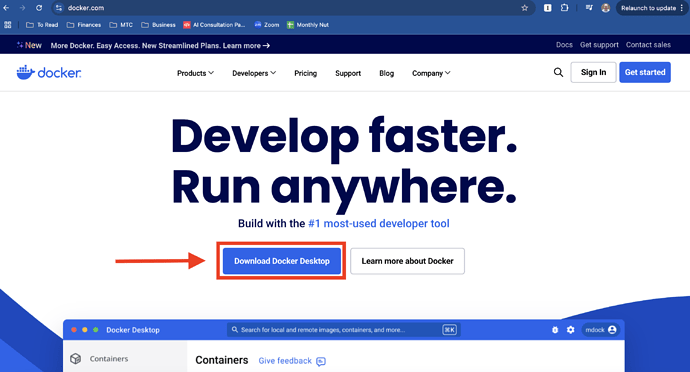Open the apps grid in bookmarks bar
This screenshot has height=372, width=690.
[7, 25]
